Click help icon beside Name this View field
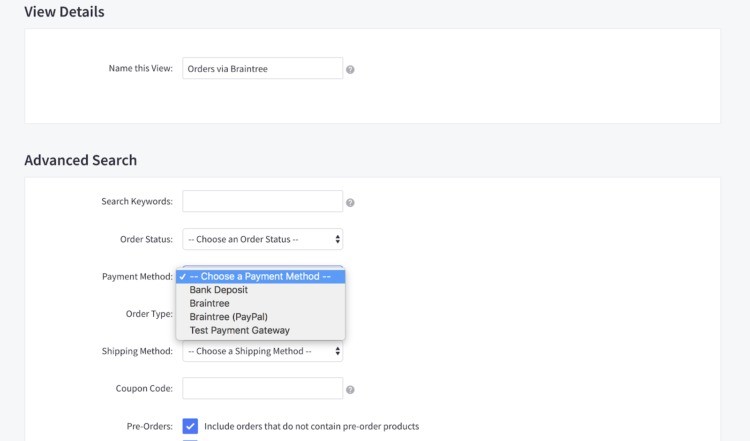Image resolution: width=750 pixels, height=441 pixels. coord(350,70)
